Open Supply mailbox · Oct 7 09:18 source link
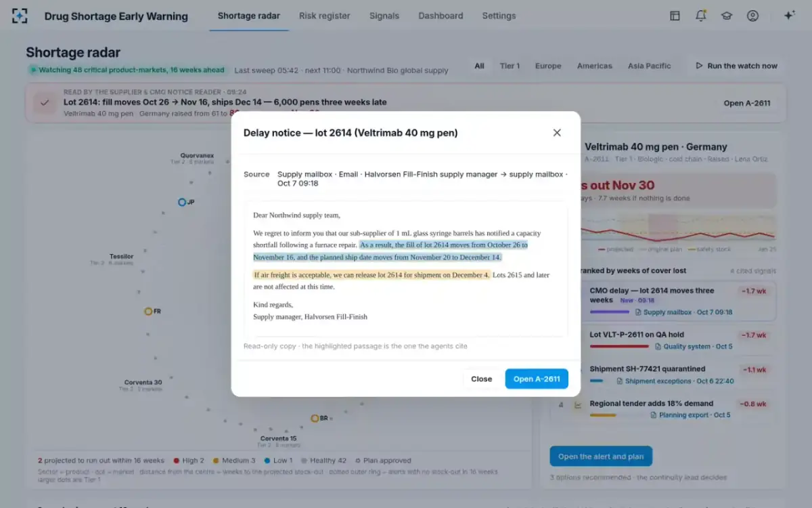 pyautogui.click(x=683, y=312)
